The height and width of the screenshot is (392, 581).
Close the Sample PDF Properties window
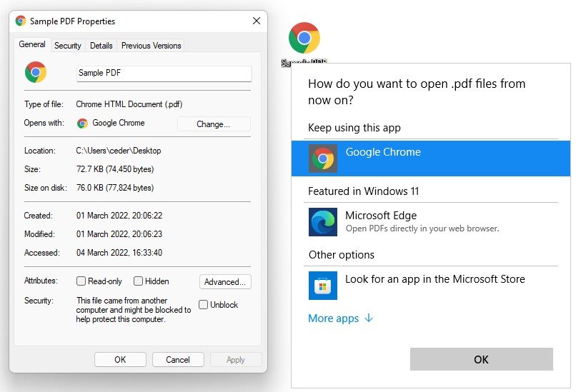point(257,21)
